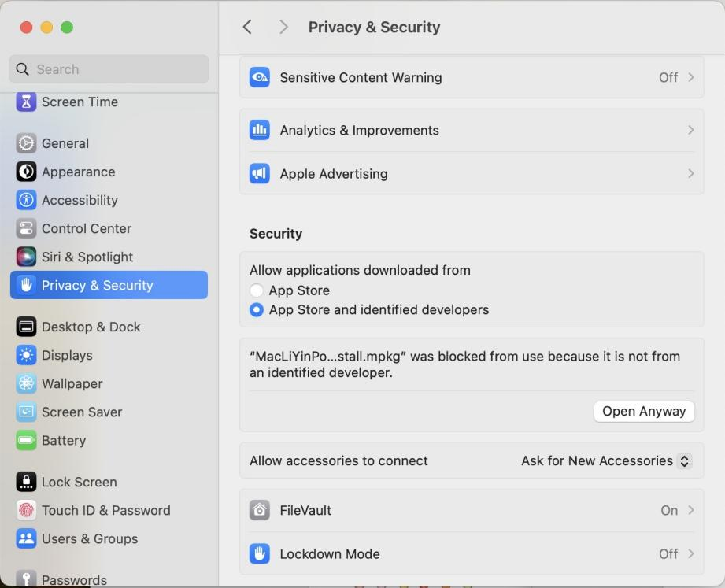
Task: Click the Touch ID & Password icon
Action: coord(24,510)
